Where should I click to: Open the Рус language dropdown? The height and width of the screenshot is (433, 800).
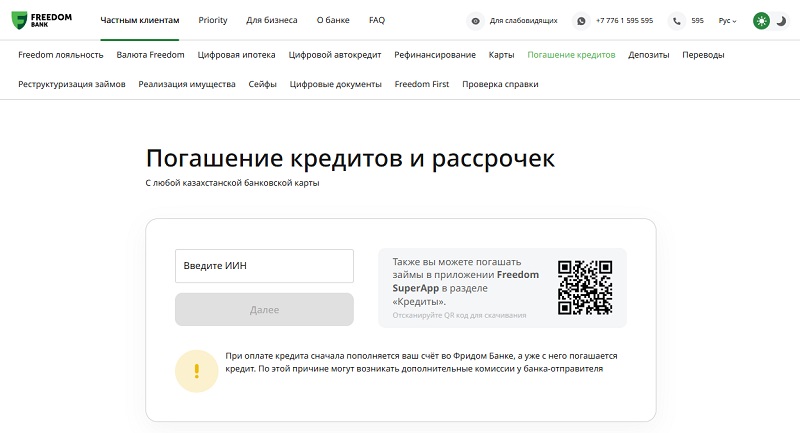pos(727,21)
